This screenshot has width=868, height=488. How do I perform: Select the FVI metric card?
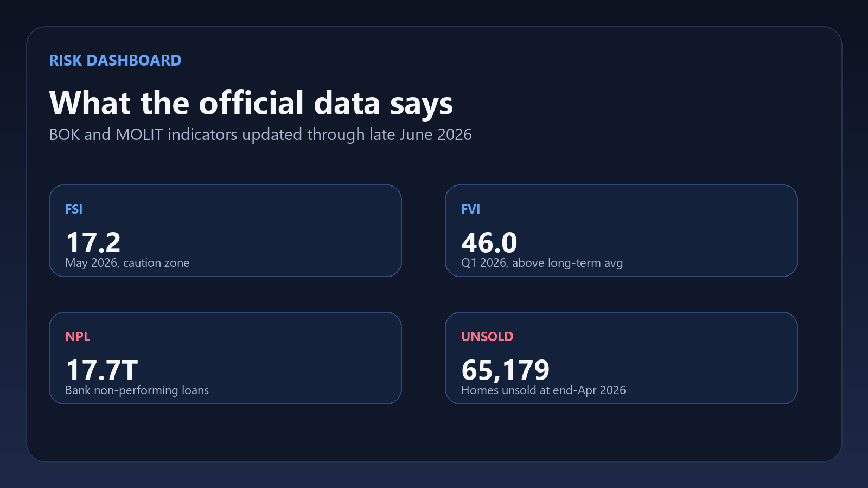point(621,230)
